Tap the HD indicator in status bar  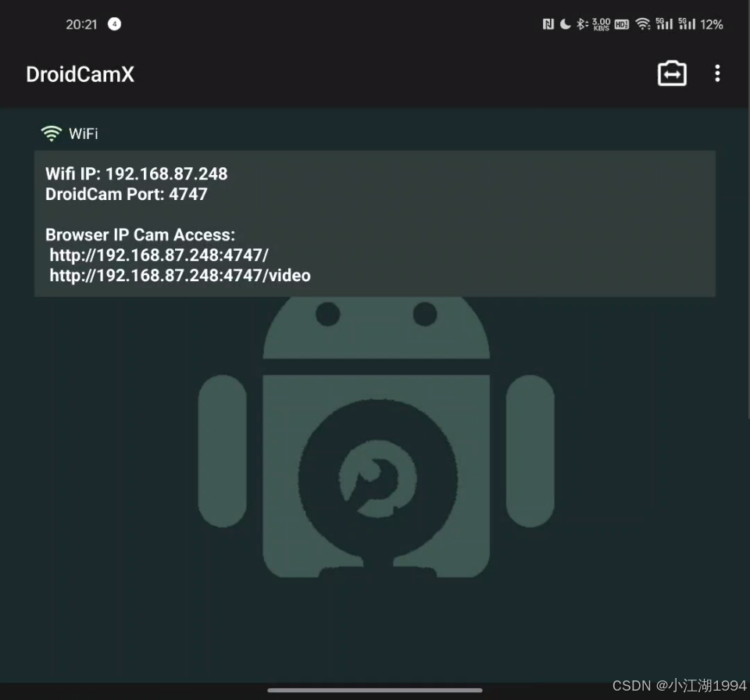(x=621, y=24)
